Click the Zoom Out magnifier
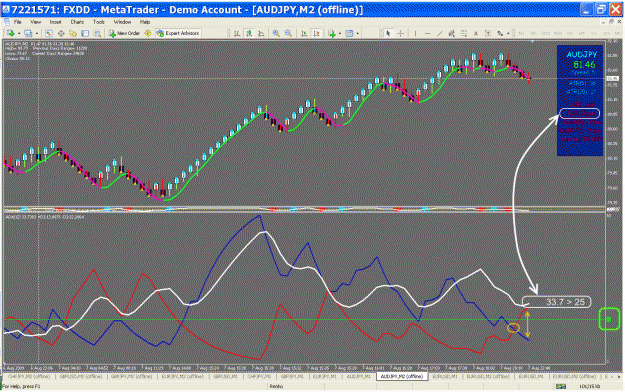625x392 pixels. [x=288, y=33]
